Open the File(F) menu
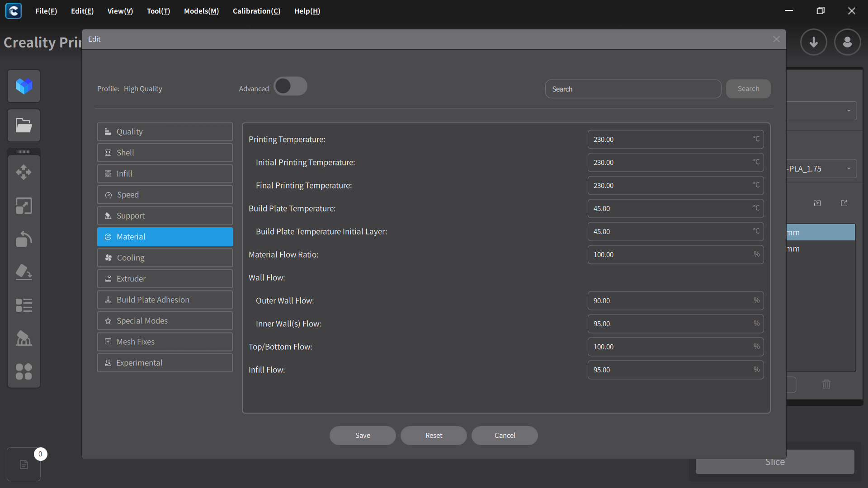Viewport: 868px width, 488px height. click(46, 11)
